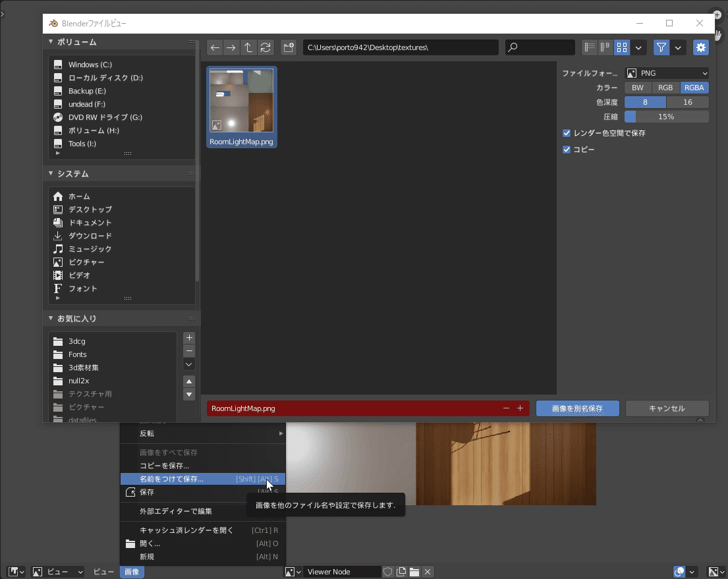This screenshot has width=728, height=579.
Task: Open bookmark specials dropdown arrow
Action: point(189,364)
